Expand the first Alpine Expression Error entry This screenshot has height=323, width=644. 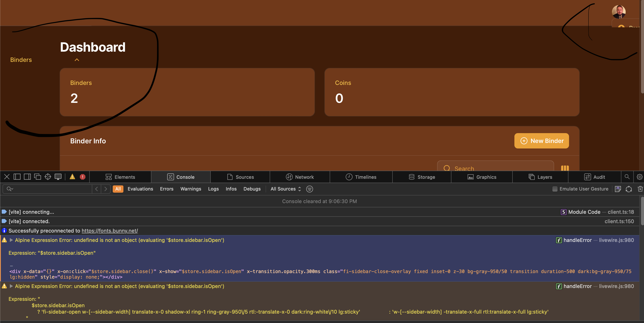click(11, 240)
